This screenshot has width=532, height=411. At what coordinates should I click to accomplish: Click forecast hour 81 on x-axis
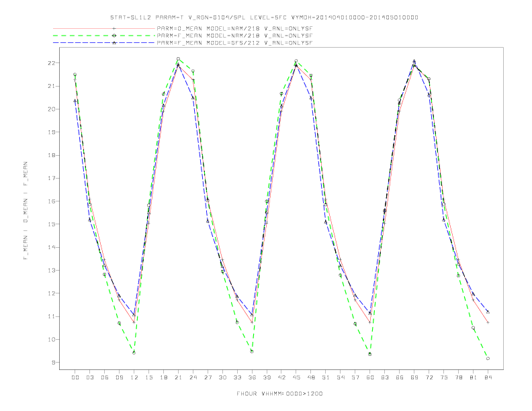pos(474,377)
